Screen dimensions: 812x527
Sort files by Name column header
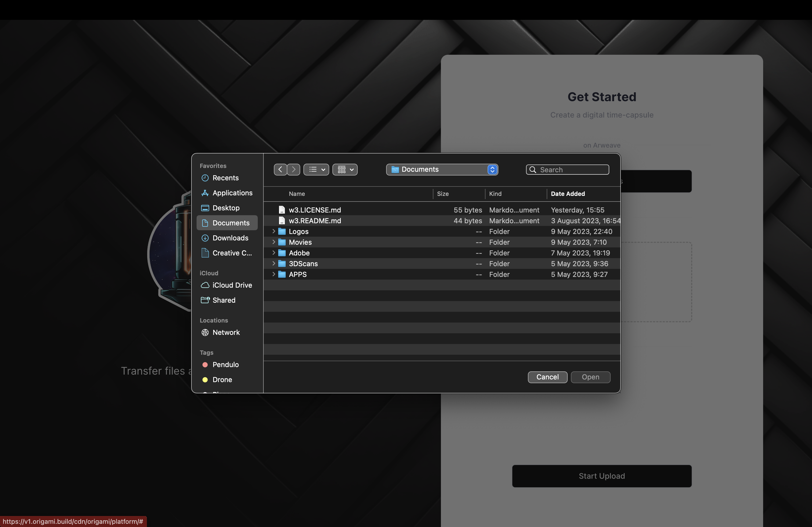[297, 194]
